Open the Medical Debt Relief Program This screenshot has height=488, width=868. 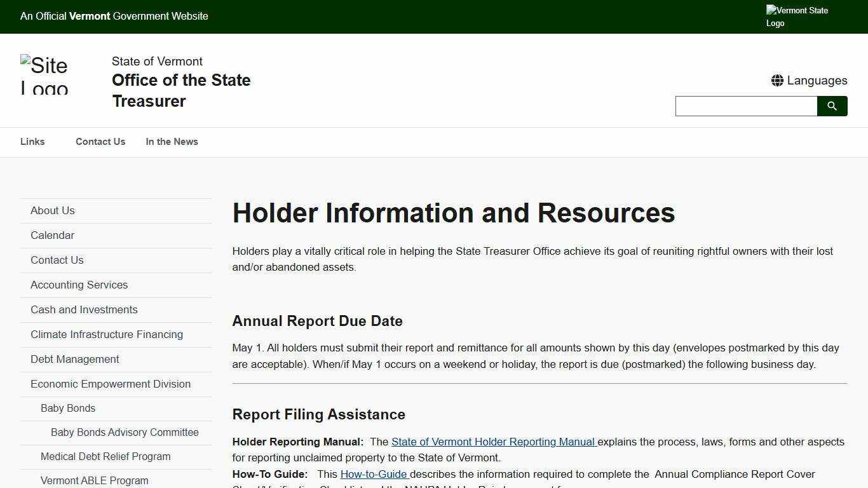pos(105,456)
